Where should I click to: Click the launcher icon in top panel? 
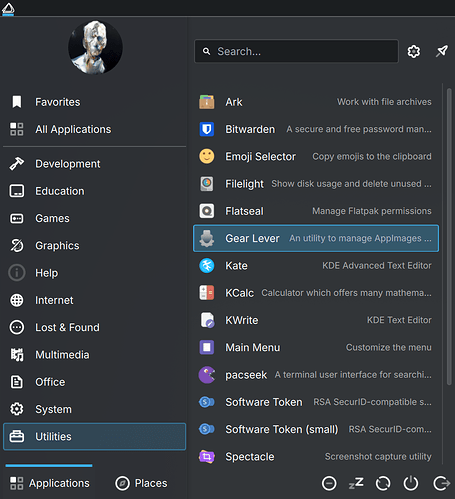(x=8, y=8)
